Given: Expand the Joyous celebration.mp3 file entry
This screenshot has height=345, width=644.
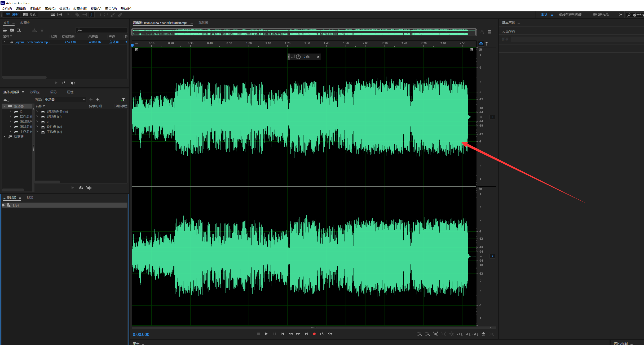Looking at the screenshot, I should (4, 42).
